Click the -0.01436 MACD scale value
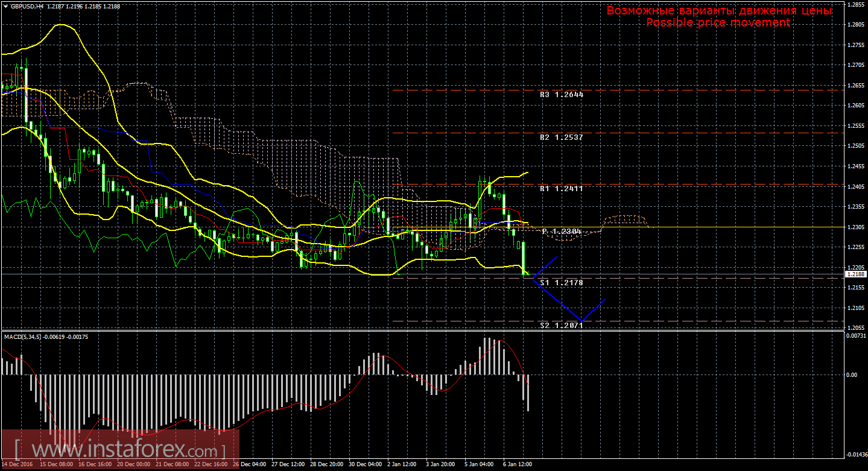Screen dimensions: 868x471 click(857, 454)
